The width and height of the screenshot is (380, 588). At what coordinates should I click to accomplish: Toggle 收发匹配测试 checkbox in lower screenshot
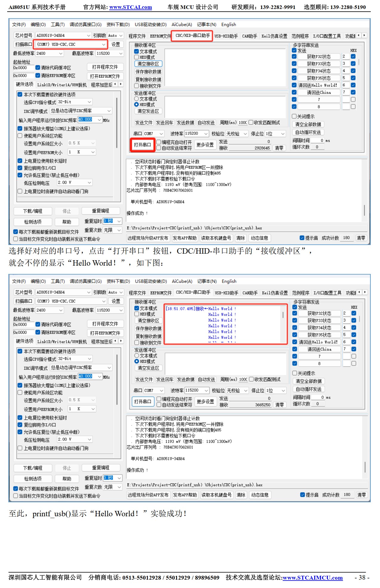(251, 379)
